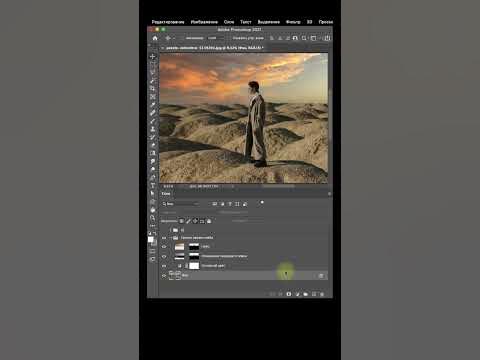Select the Crop tool
The height and width of the screenshot is (360, 480).
[152, 89]
